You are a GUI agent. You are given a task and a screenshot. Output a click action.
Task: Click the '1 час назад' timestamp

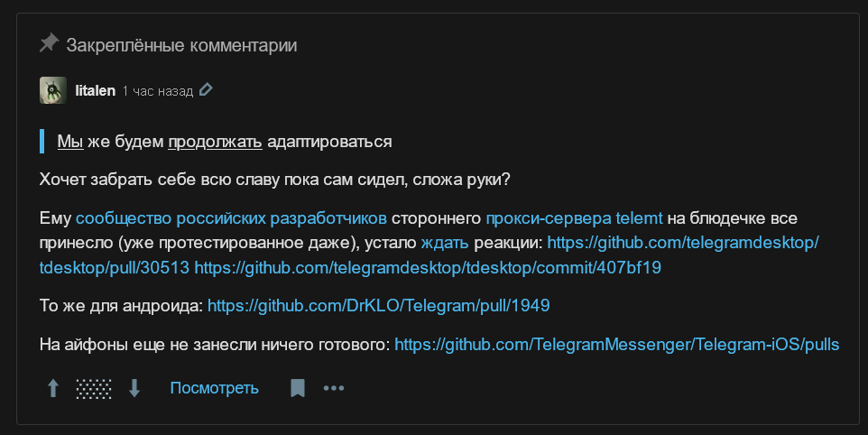[158, 91]
